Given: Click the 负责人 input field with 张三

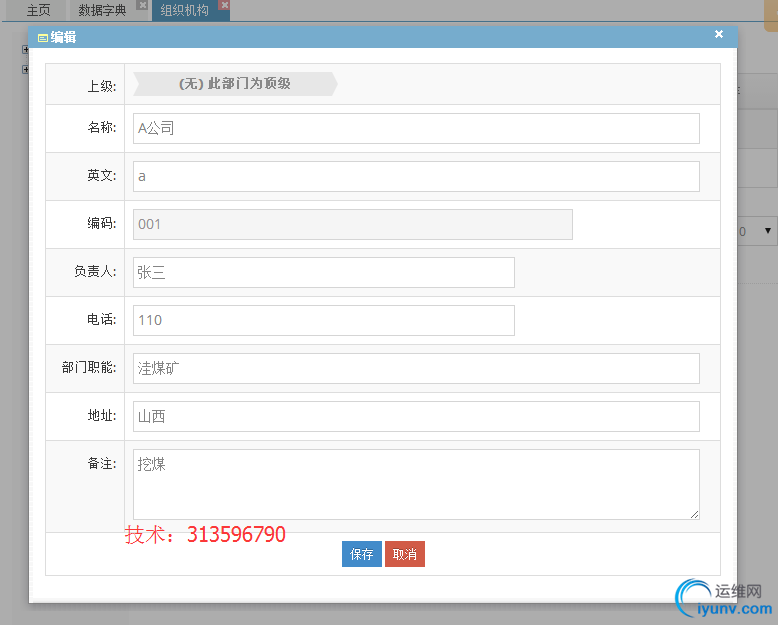Looking at the screenshot, I should (324, 272).
